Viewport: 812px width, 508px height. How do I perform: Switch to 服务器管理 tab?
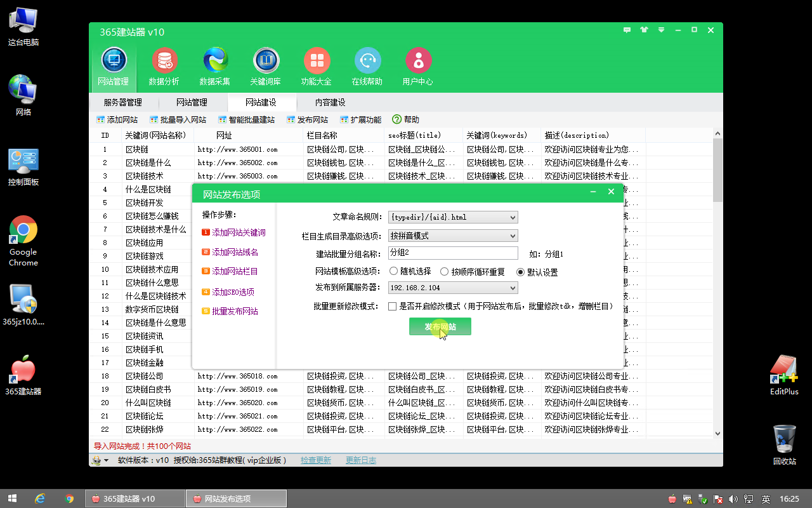click(x=122, y=102)
